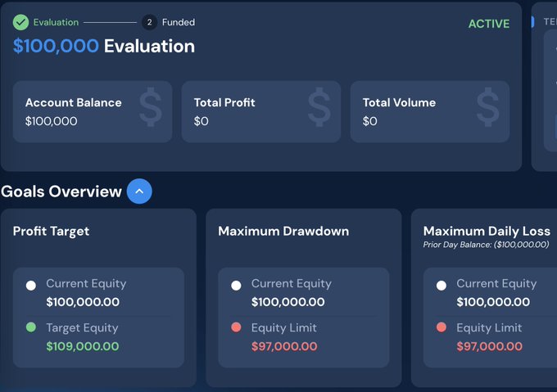Collapse the Goals Overview section

139,191
